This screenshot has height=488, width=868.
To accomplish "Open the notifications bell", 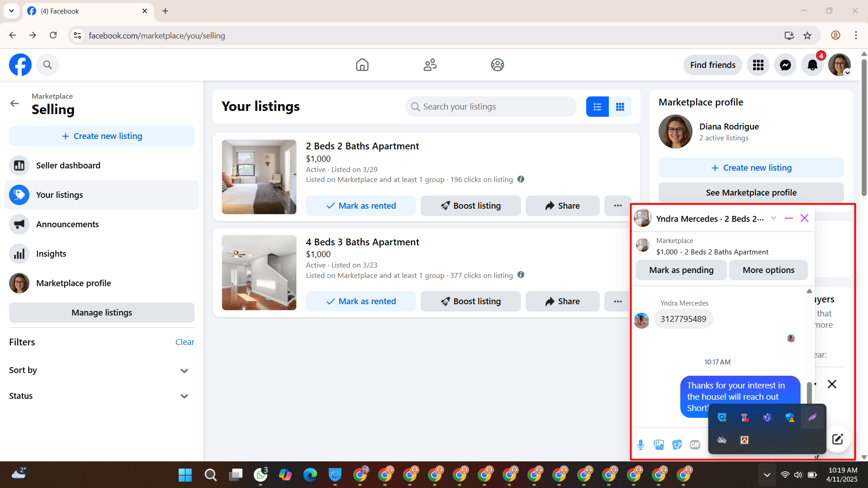I will [x=812, y=65].
